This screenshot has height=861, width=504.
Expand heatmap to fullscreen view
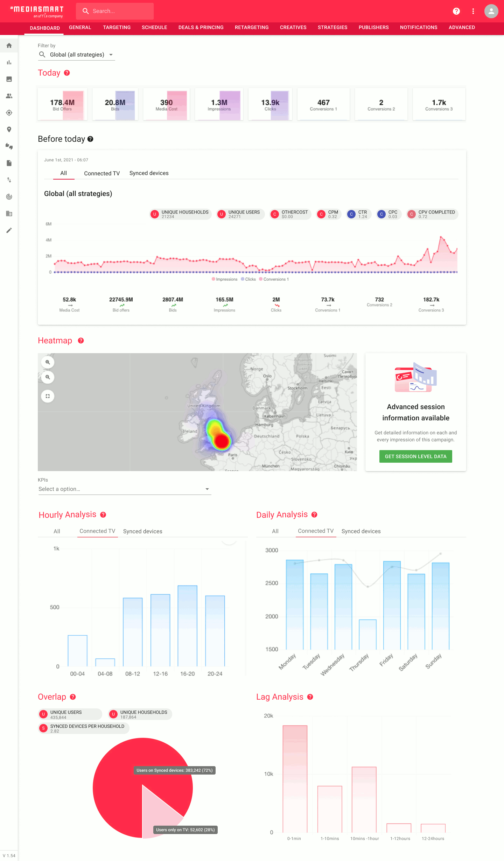pyautogui.click(x=48, y=396)
